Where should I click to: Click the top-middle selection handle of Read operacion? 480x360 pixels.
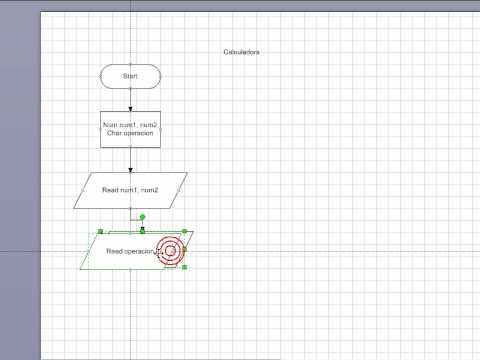coord(142,231)
